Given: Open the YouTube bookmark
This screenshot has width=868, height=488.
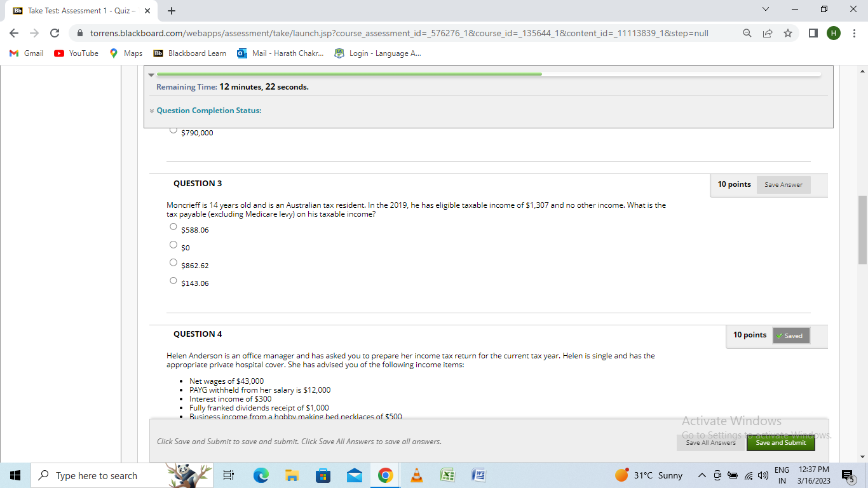Looking at the screenshot, I should coord(76,53).
